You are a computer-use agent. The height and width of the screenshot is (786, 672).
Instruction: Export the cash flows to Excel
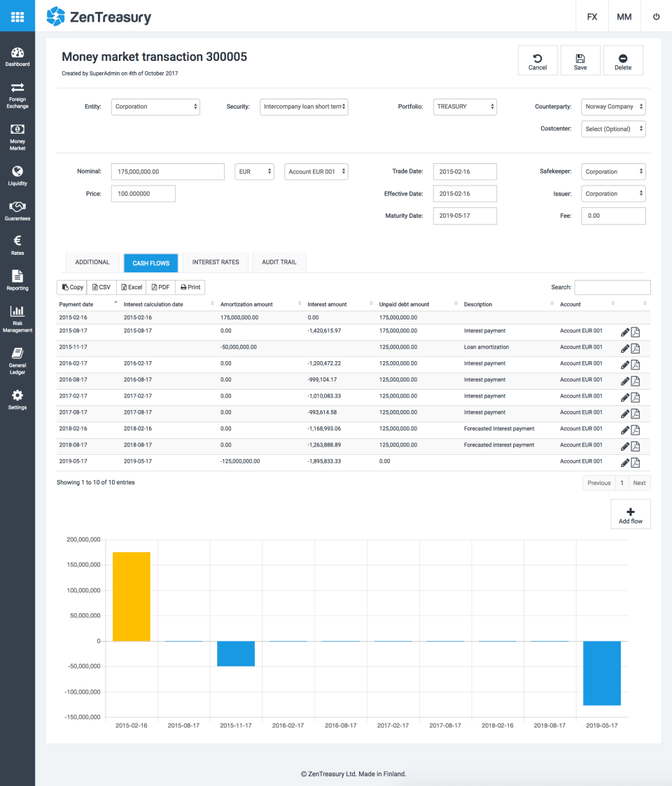click(x=131, y=287)
